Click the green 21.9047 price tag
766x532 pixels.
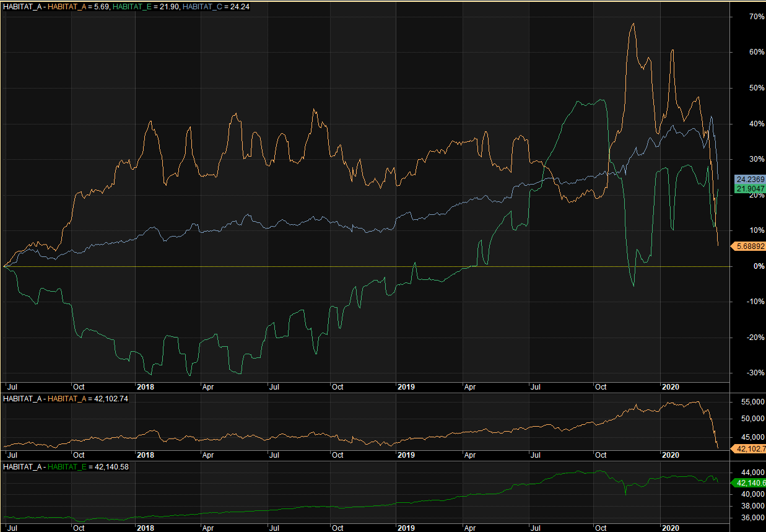click(x=751, y=188)
